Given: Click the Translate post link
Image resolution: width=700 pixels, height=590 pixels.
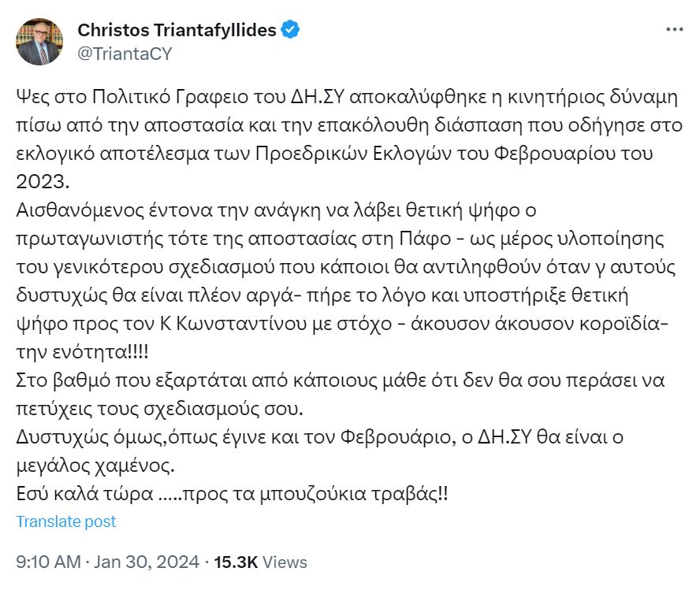Looking at the screenshot, I should (x=66, y=521).
